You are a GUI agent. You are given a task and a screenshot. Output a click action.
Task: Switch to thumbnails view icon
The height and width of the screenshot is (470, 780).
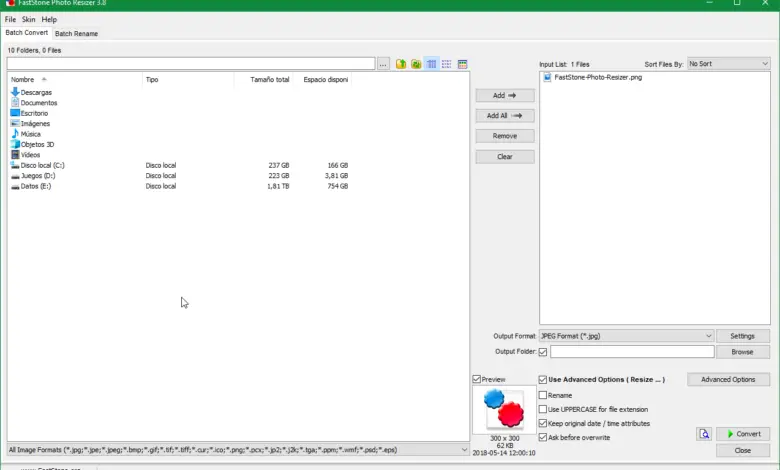click(463, 64)
